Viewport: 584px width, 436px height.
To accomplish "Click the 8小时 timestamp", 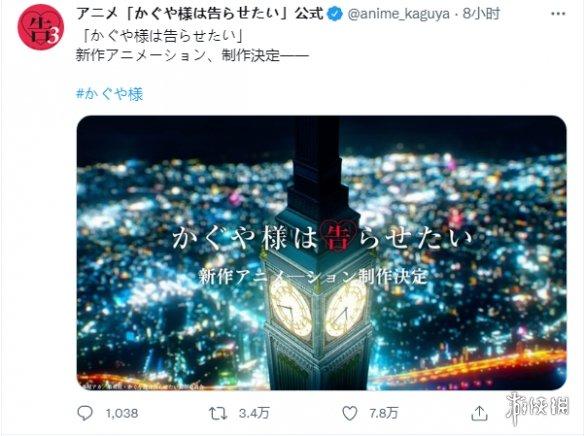I will 481,14.
